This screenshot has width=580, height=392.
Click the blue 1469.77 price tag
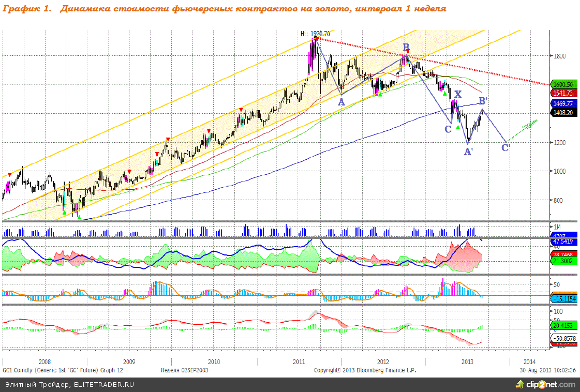point(562,103)
